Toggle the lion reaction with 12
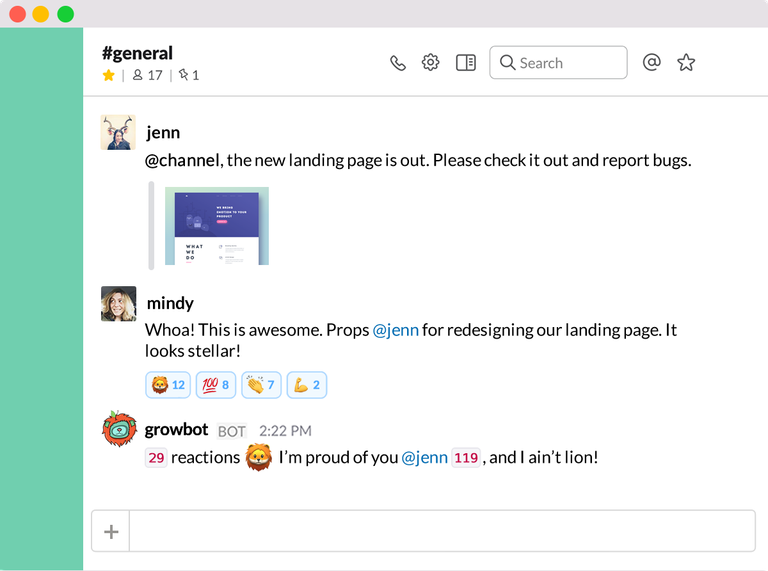The height and width of the screenshot is (571, 768). [x=168, y=385]
